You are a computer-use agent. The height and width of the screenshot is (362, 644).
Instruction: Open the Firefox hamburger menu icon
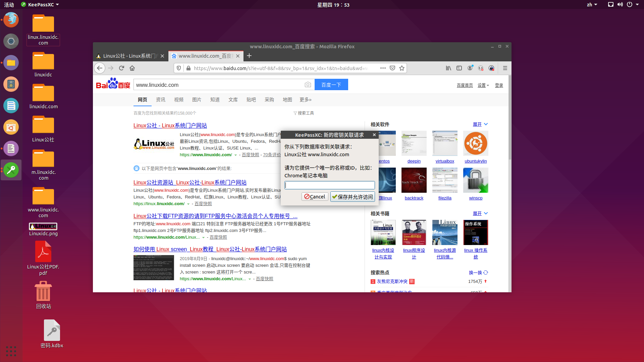click(x=505, y=68)
